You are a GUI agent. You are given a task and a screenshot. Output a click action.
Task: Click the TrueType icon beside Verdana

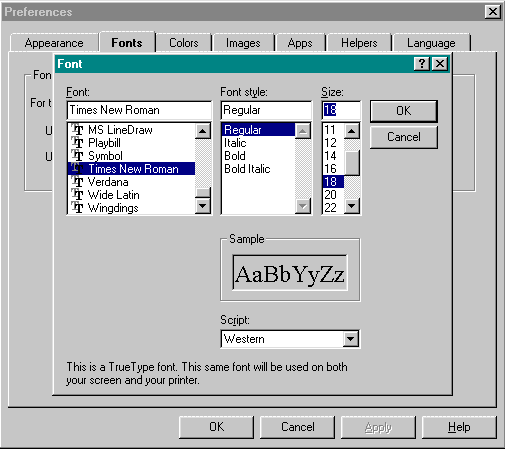click(77, 182)
